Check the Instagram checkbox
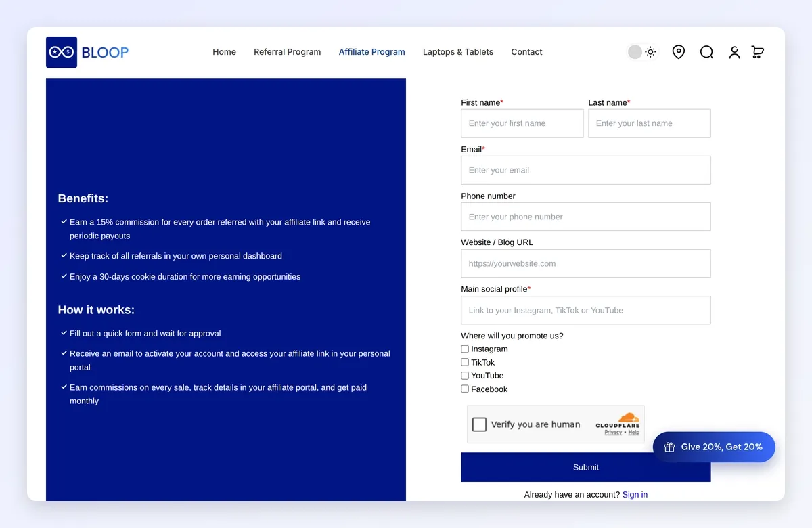 coord(465,349)
